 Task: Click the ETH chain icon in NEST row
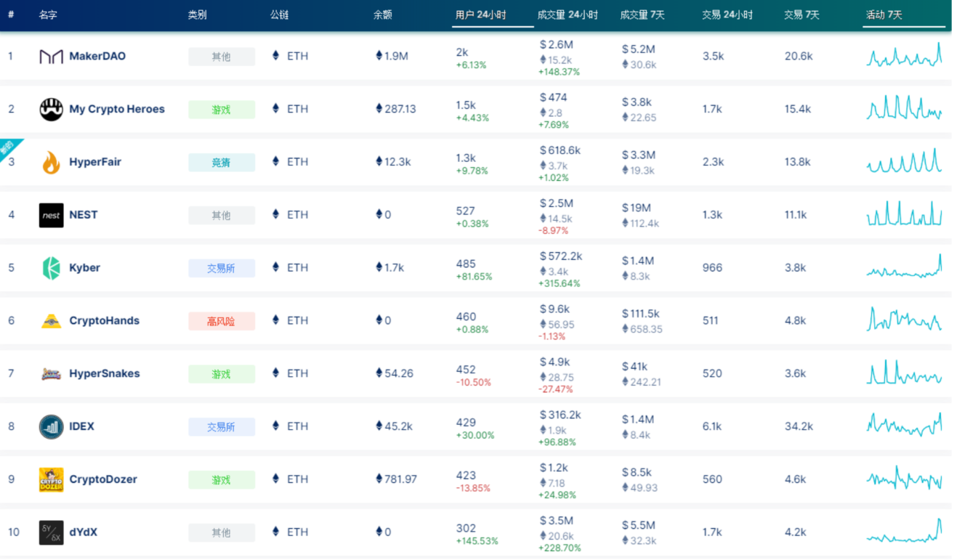[275, 214]
